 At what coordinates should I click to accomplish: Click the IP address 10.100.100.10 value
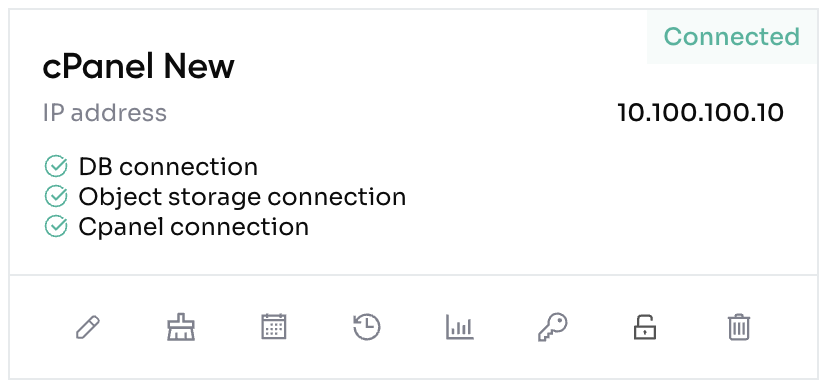(x=700, y=112)
